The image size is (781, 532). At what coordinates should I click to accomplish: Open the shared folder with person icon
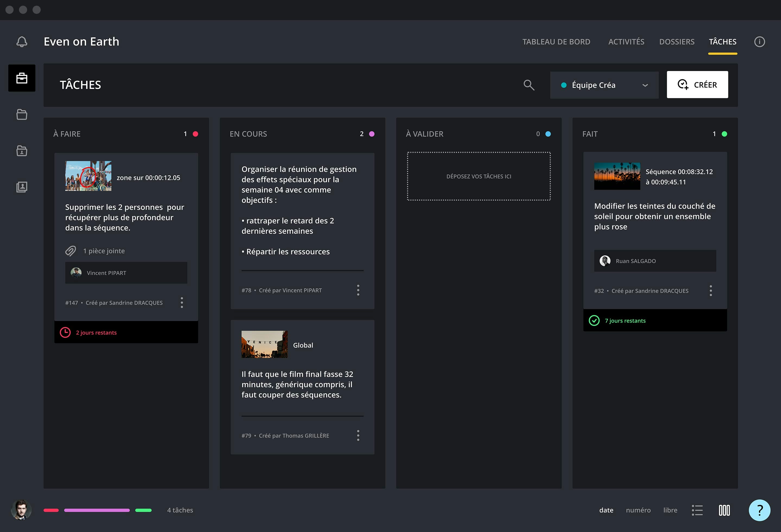coord(22,151)
